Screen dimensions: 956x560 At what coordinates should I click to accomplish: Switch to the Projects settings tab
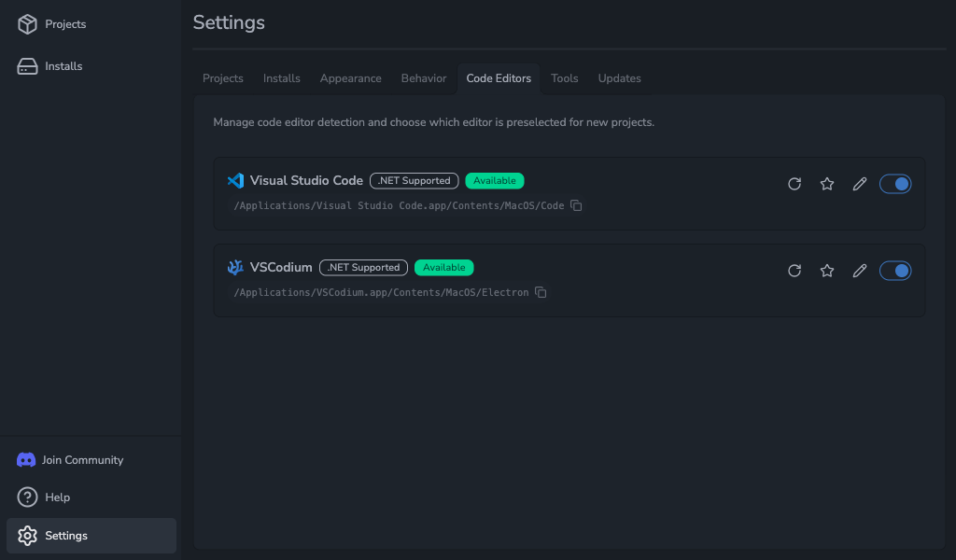click(x=222, y=78)
